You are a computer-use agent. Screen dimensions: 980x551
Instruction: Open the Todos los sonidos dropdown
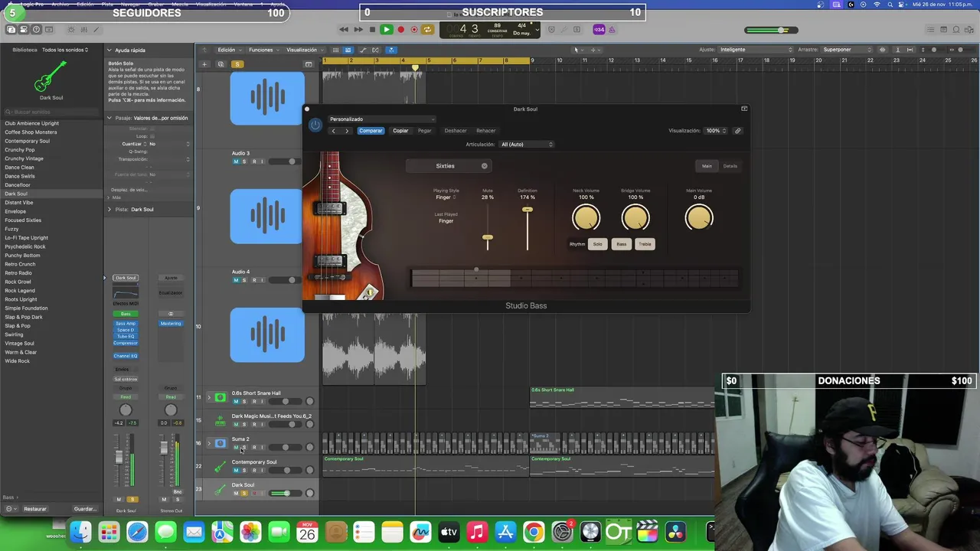coord(65,50)
